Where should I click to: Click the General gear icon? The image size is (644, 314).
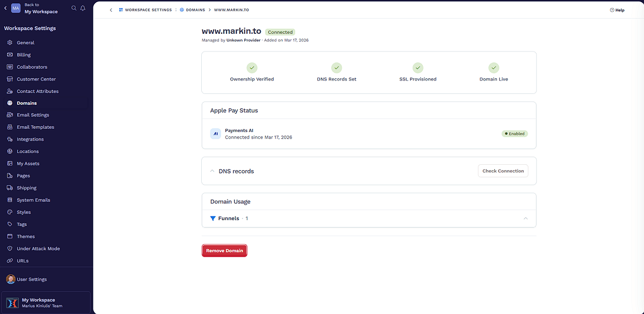(10, 42)
